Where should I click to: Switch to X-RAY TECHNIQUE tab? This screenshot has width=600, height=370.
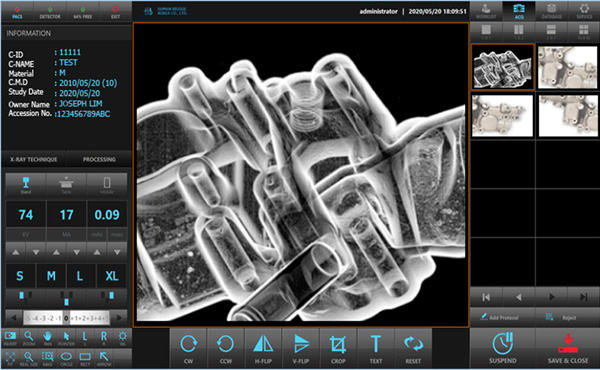tap(34, 159)
